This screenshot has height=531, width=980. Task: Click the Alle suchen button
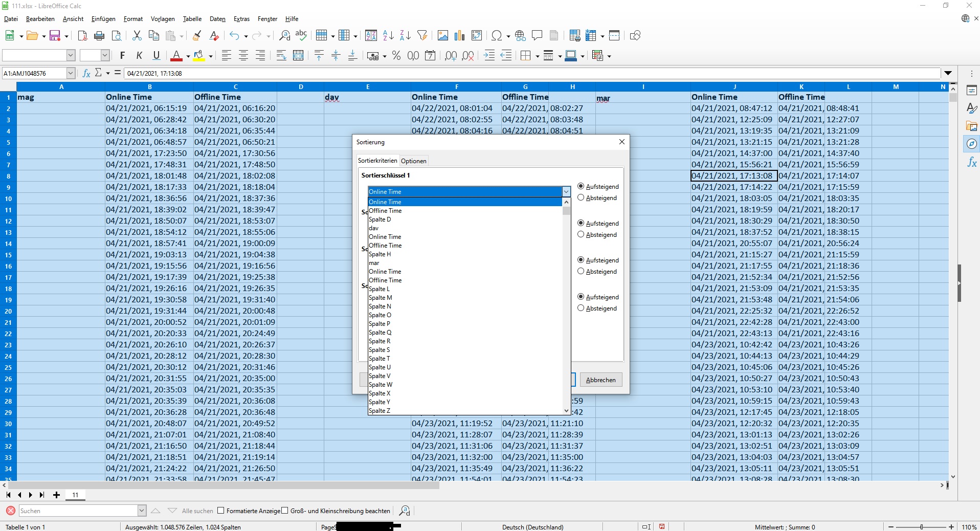click(x=197, y=511)
